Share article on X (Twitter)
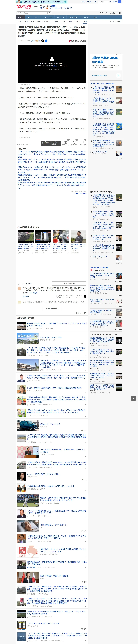This screenshot has height=644, width=138. coord(43,41)
